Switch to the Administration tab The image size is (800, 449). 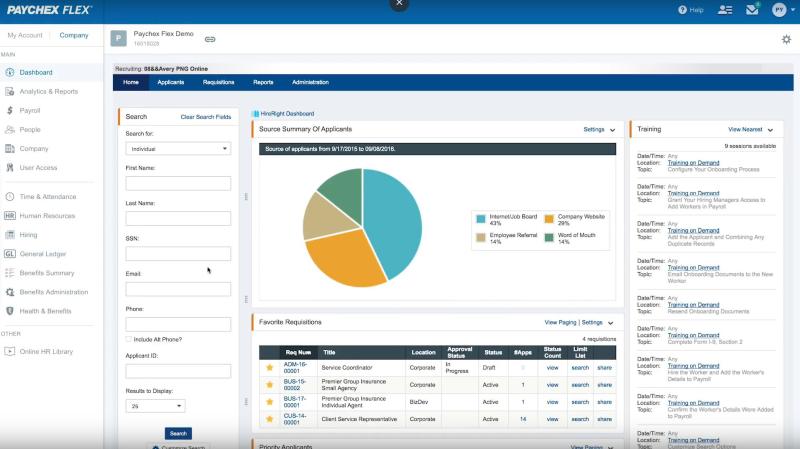[x=310, y=82]
